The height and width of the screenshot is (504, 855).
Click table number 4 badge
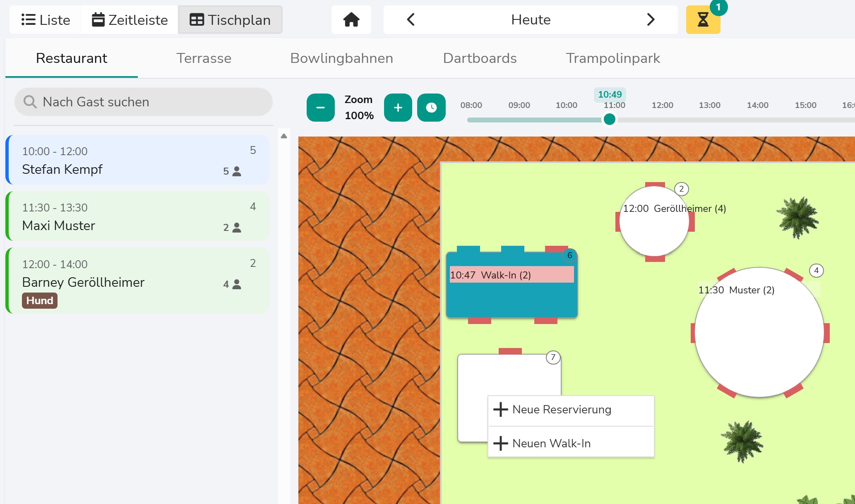[x=817, y=271]
